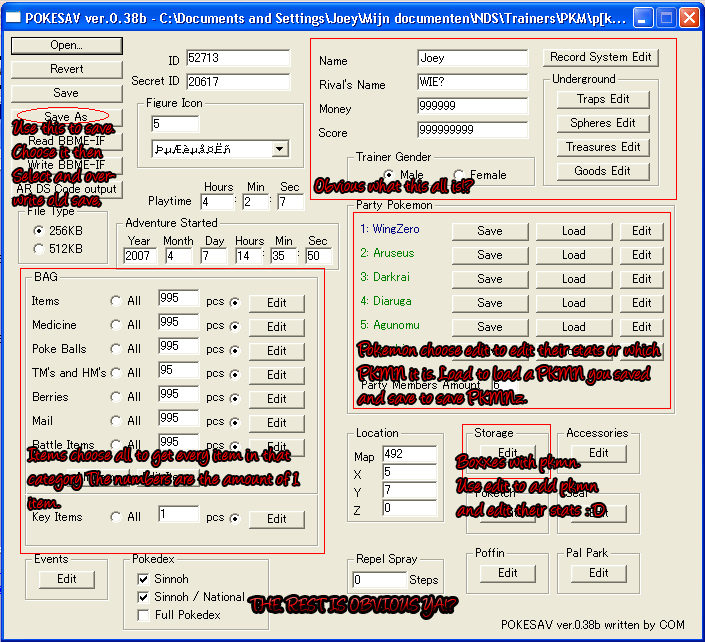
Task: Click the Save file button at top left
Action: click(67, 93)
